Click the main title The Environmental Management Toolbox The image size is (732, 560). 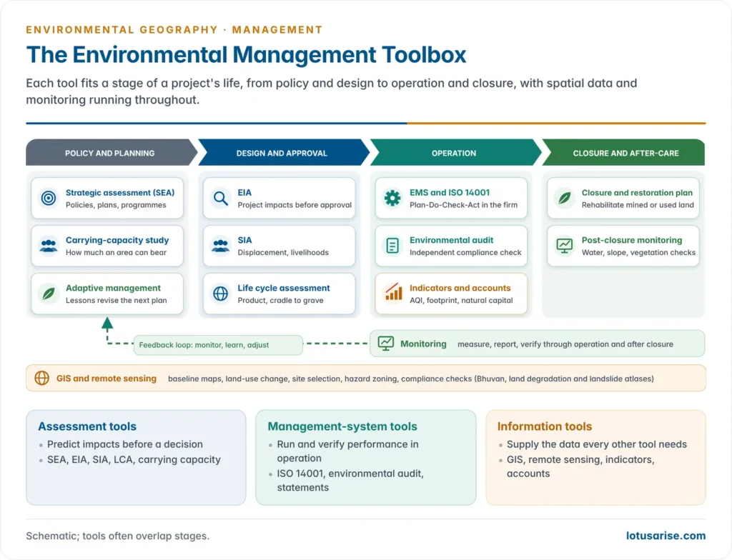pos(246,55)
